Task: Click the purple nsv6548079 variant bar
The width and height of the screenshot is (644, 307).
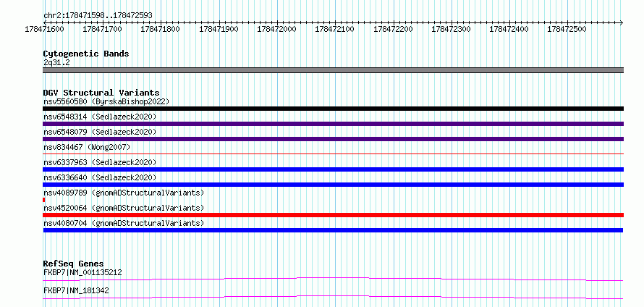Action: pyautogui.click(x=333, y=139)
